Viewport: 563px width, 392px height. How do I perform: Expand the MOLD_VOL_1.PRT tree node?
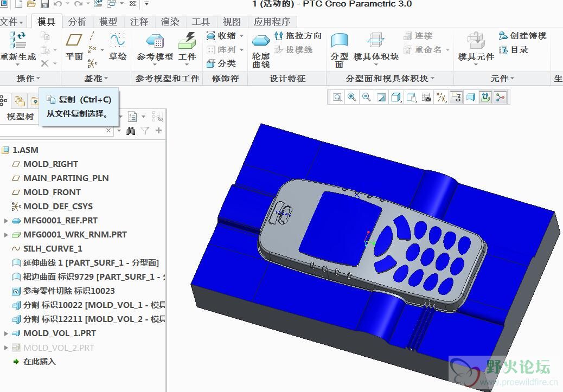[x=6, y=333]
